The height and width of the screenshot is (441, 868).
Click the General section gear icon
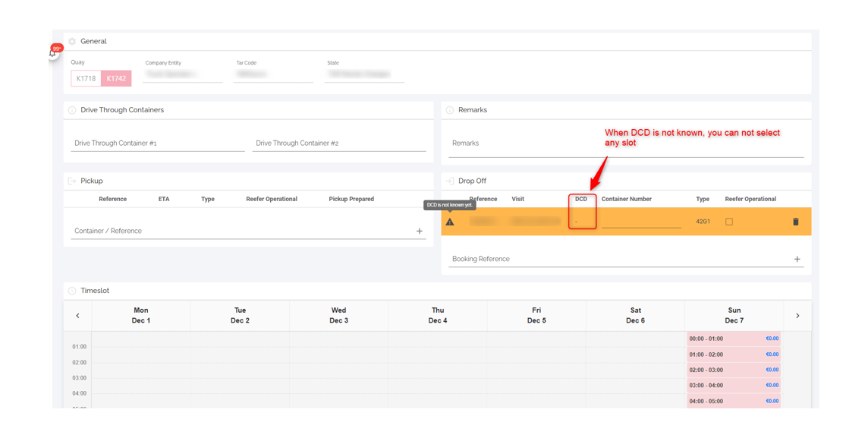click(72, 42)
